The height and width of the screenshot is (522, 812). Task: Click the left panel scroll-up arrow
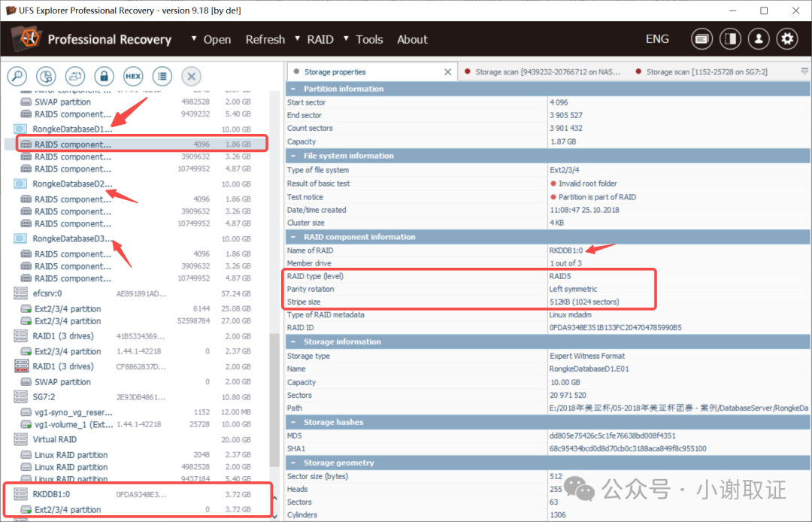274,499
